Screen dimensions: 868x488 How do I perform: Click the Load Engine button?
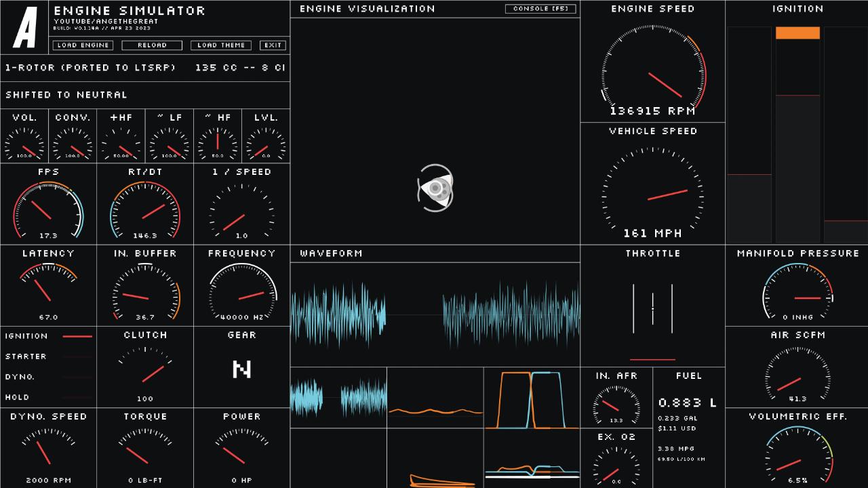click(83, 45)
